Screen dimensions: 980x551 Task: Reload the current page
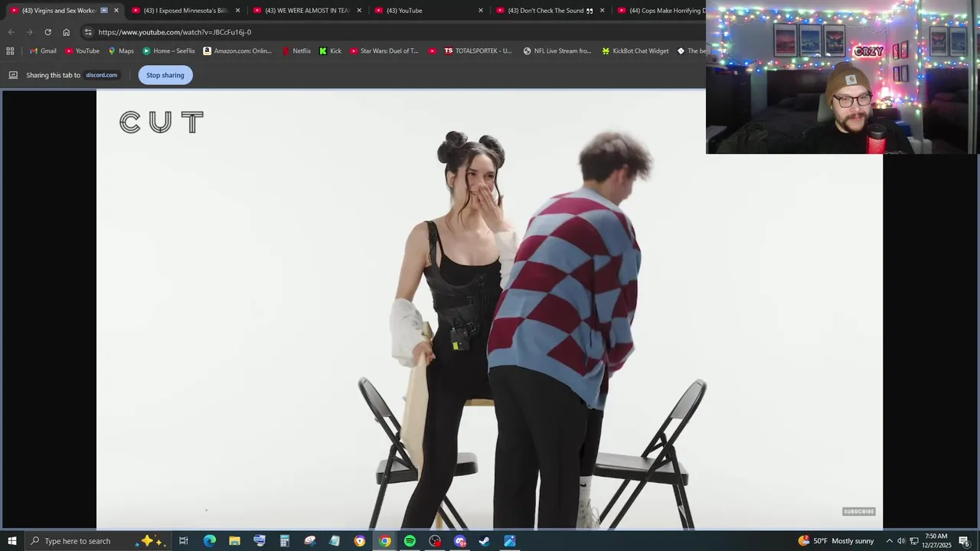pos(47,32)
